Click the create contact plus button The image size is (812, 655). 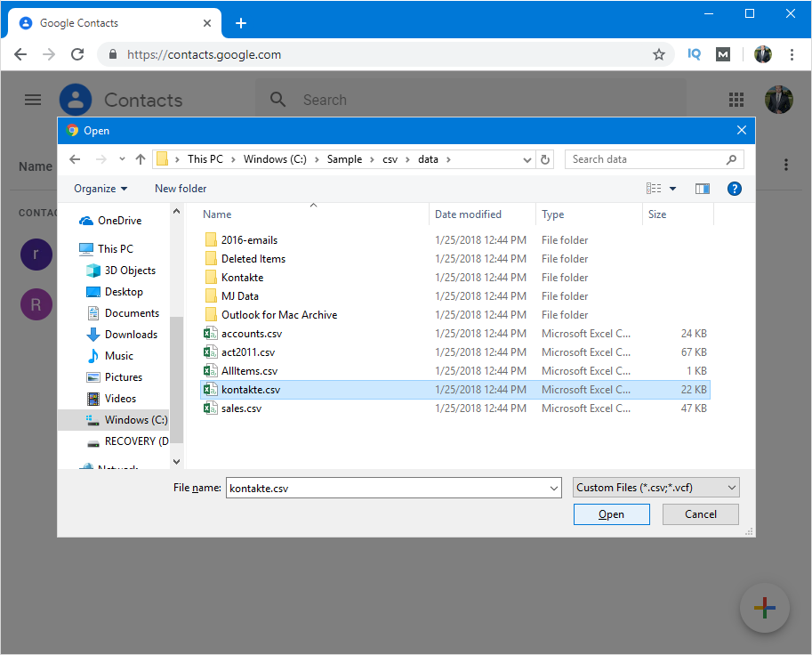(x=765, y=608)
